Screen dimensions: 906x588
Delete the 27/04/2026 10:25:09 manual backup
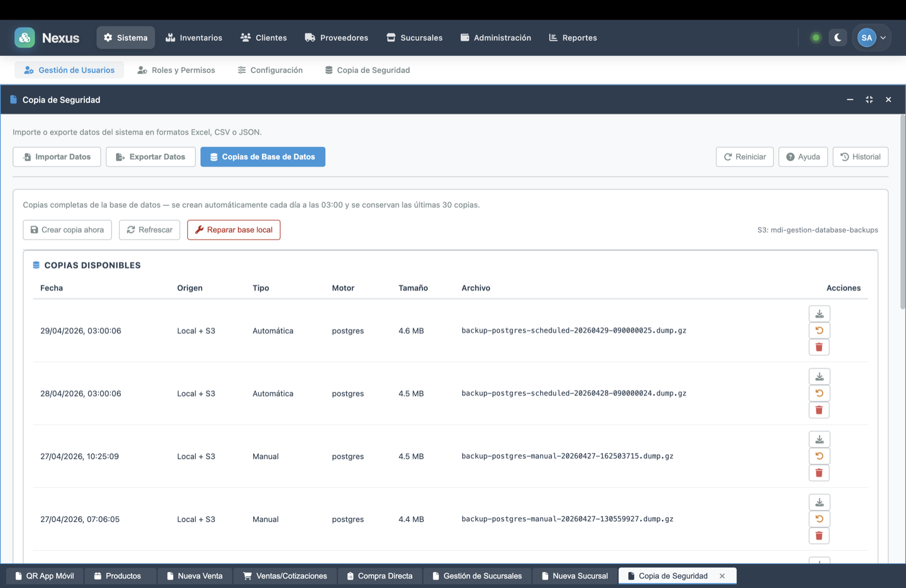(819, 473)
